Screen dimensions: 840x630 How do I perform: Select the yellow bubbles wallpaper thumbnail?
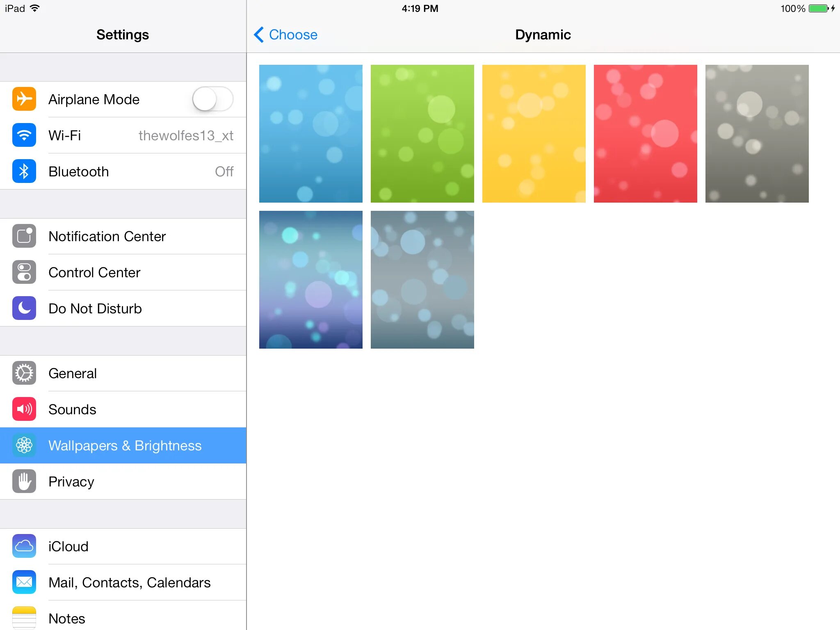[534, 134]
